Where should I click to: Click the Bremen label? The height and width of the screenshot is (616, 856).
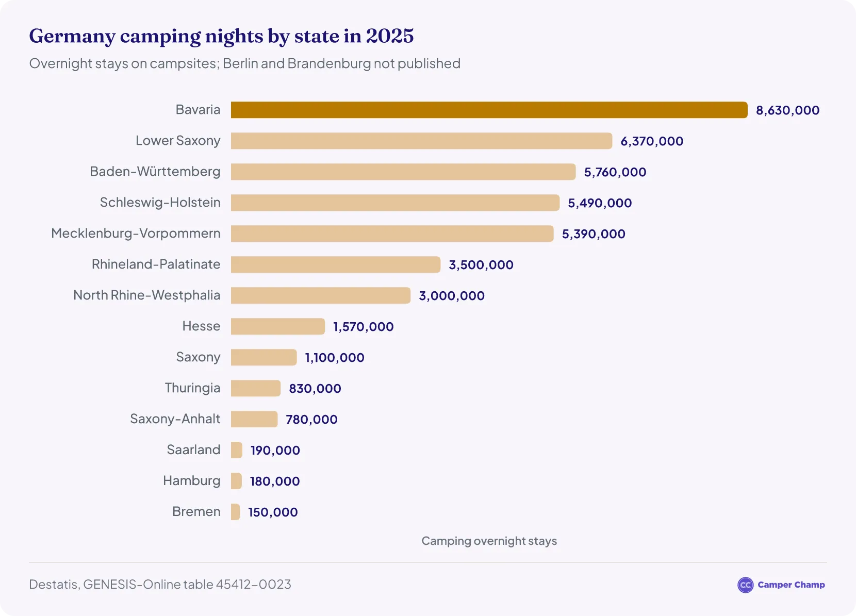[x=196, y=512]
